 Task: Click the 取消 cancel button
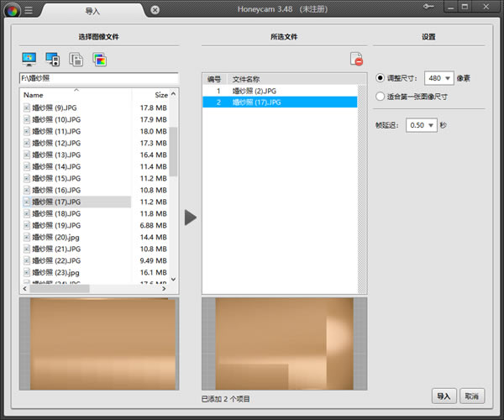(472, 396)
